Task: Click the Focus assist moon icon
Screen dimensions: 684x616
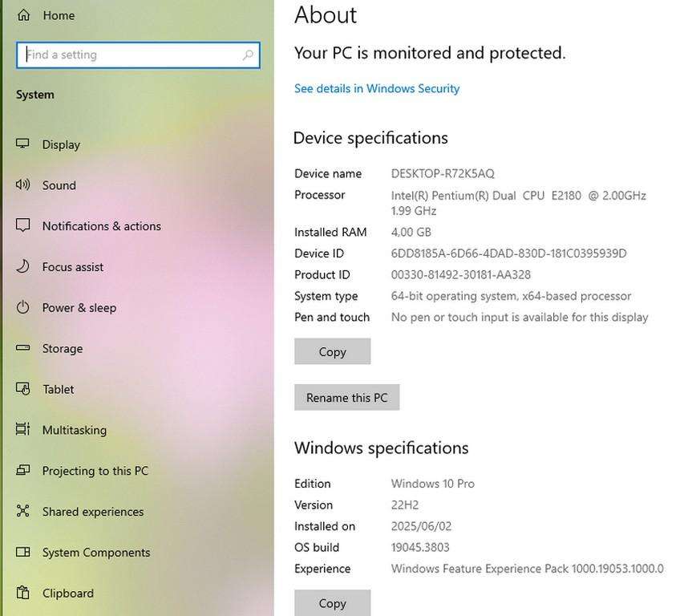Action: pyautogui.click(x=23, y=267)
